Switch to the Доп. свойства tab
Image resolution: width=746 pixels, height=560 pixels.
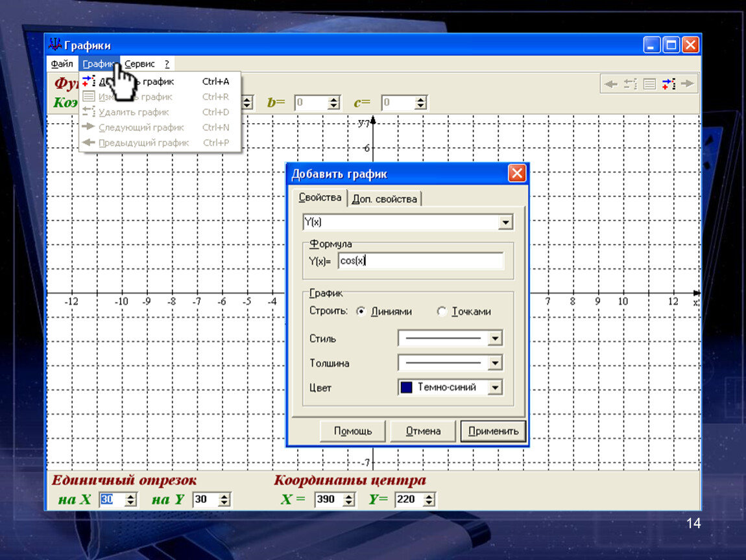click(x=385, y=199)
